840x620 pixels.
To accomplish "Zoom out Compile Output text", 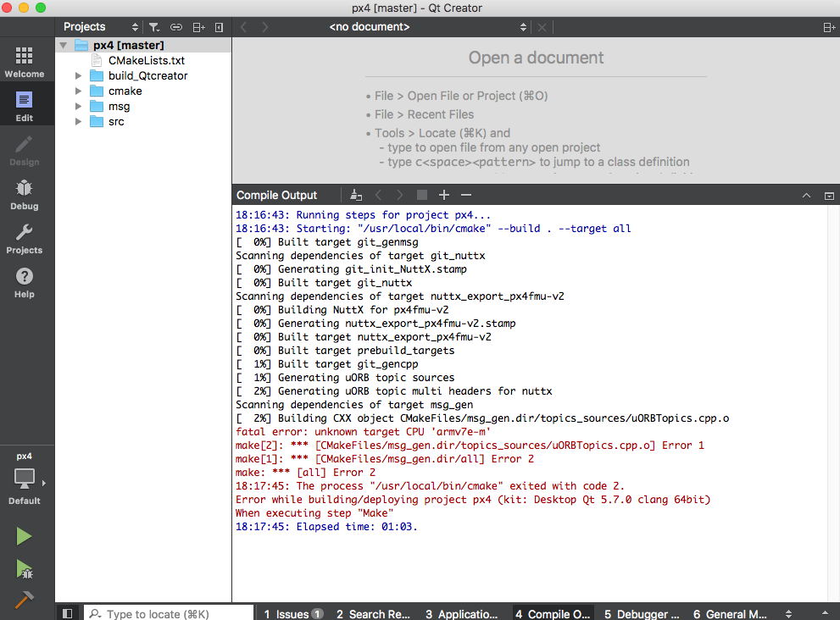I will (x=466, y=196).
